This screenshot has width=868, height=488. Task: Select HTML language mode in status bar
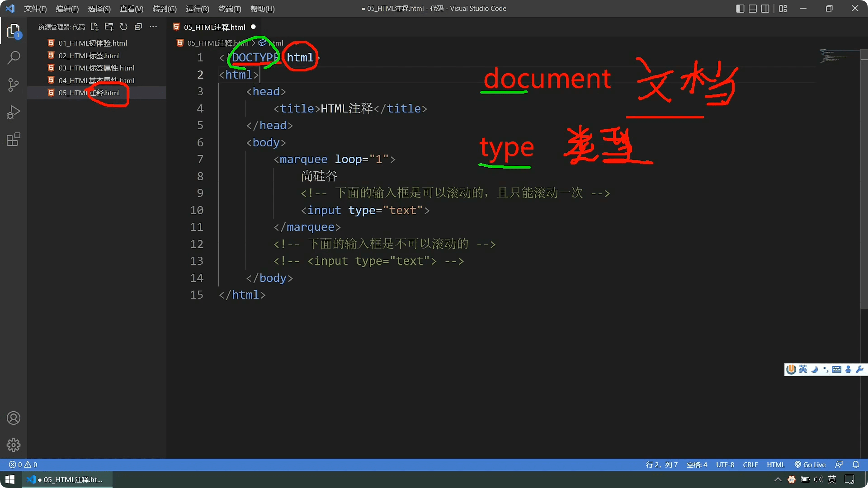point(775,465)
